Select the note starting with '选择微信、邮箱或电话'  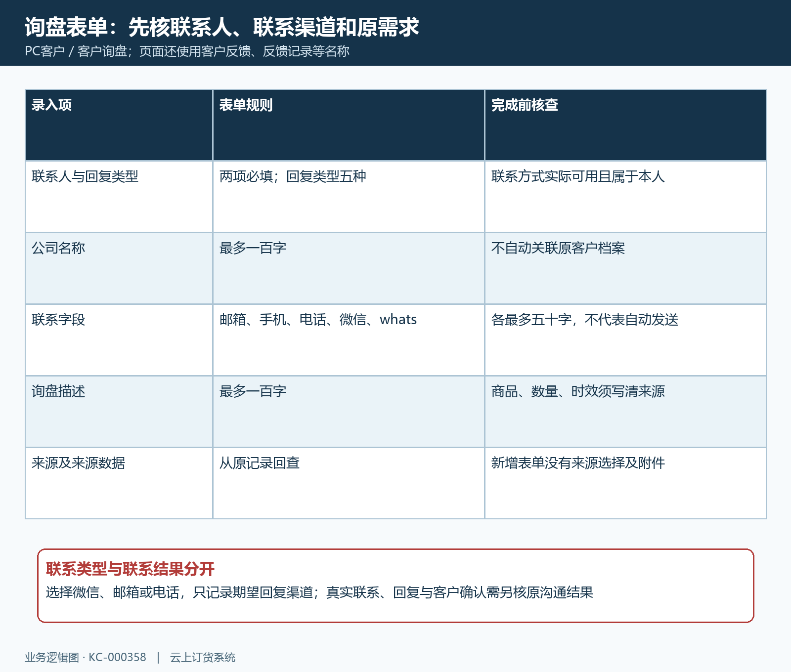(319, 592)
